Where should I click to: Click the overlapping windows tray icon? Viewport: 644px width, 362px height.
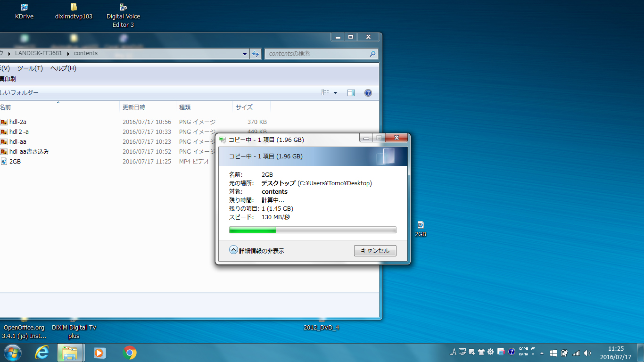pos(501,352)
